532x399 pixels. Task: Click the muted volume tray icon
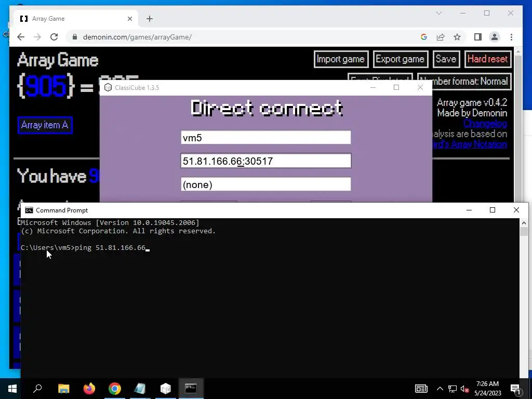(465, 389)
